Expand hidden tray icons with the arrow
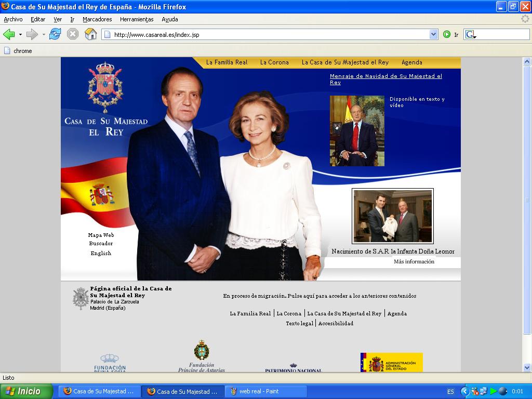This screenshot has height=399, width=532. click(x=465, y=392)
